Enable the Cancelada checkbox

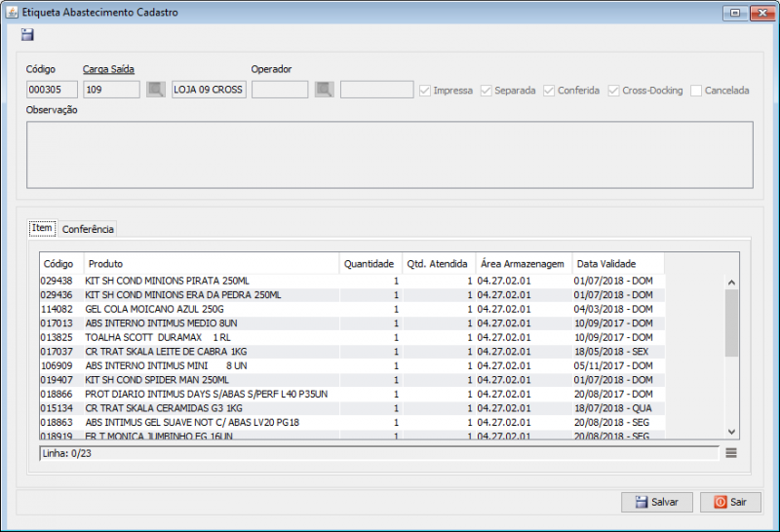click(x=696, y=91)
